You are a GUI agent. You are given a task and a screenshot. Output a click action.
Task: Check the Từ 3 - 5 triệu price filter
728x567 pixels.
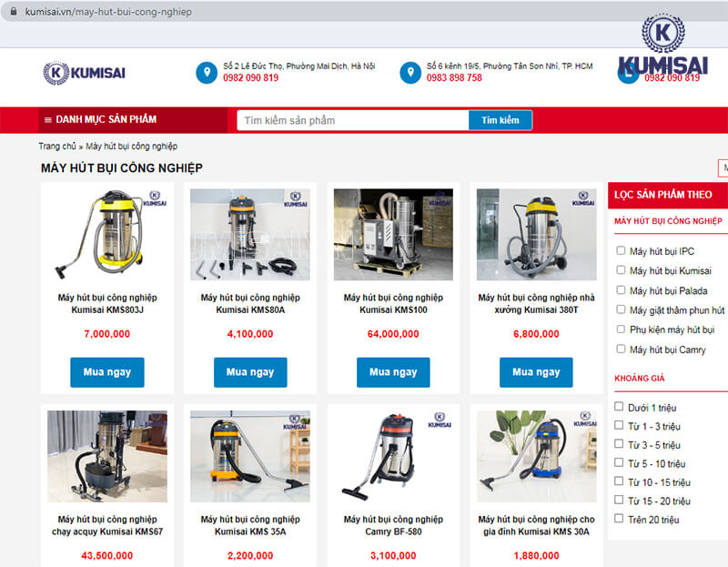coord(619,444)
